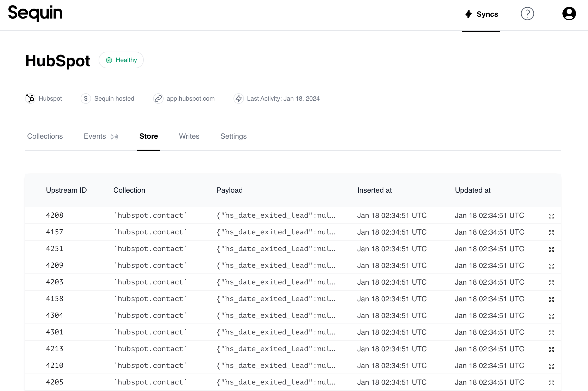Click the Sequin logo
The image size is (588, 391).
pyautogui.click(x=35, y=13)
